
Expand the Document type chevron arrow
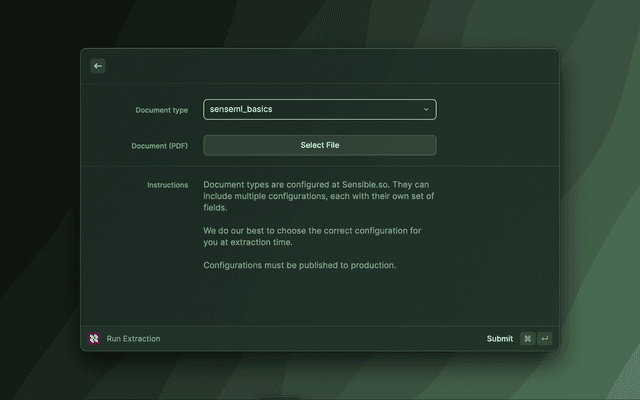click(426, 110)
